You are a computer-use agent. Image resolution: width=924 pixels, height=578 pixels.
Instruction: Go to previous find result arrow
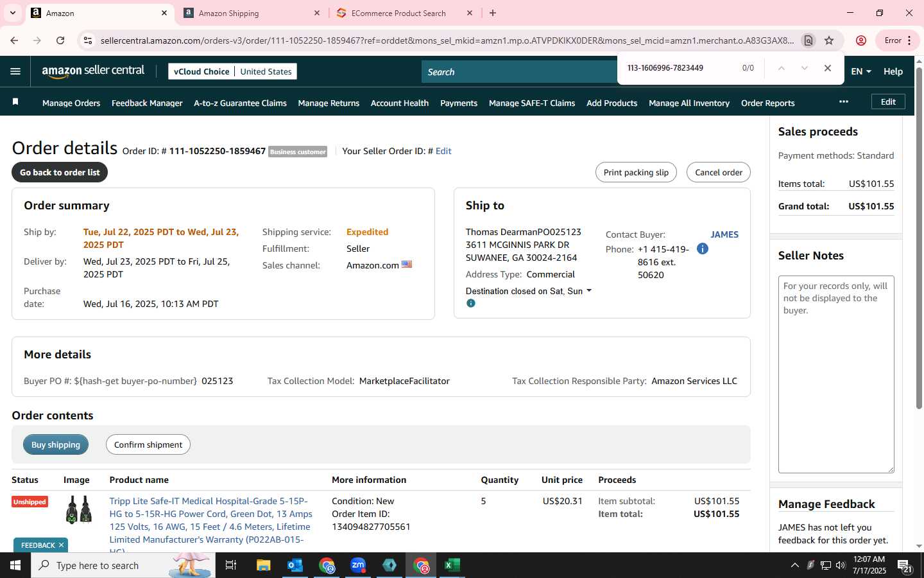(781, 68)
